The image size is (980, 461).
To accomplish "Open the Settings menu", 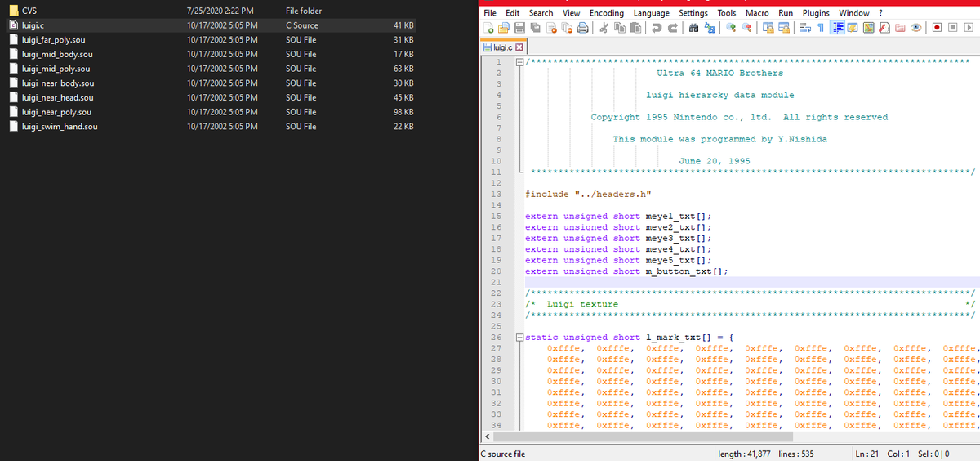I will (x=693, y=13).
